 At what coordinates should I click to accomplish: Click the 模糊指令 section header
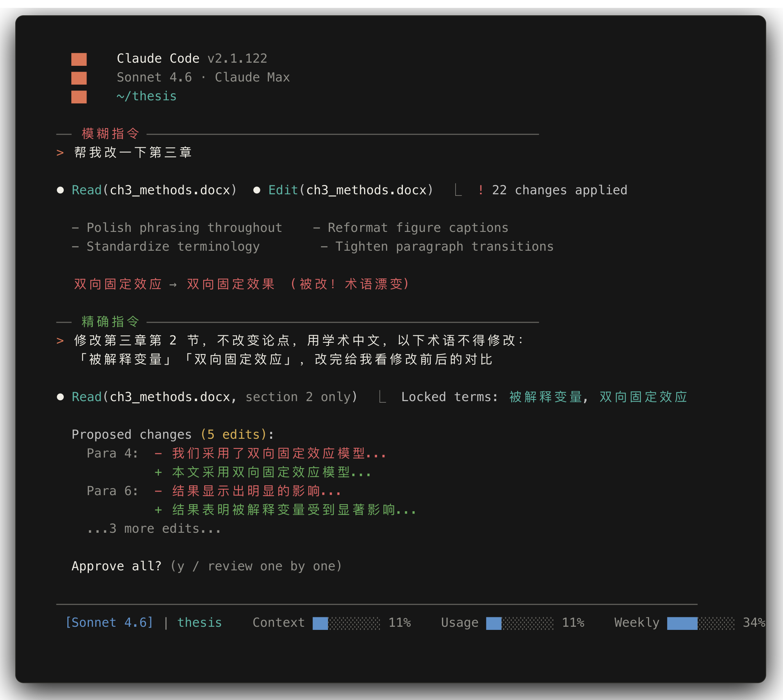110,134
